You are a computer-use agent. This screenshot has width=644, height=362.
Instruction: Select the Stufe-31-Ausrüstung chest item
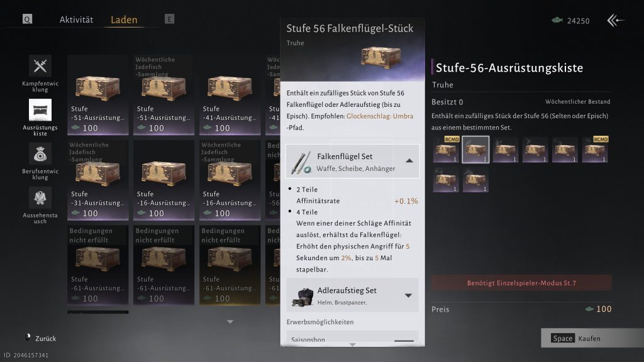97,180
